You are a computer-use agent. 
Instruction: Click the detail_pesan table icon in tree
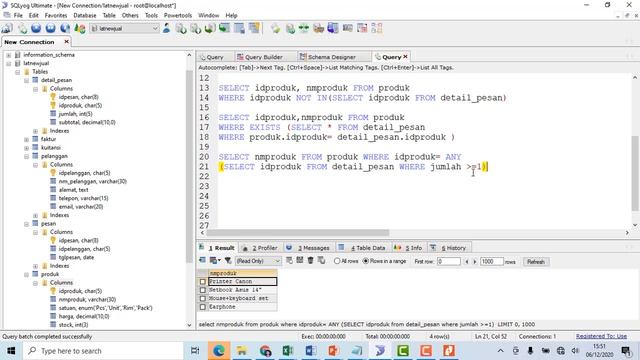36,80
